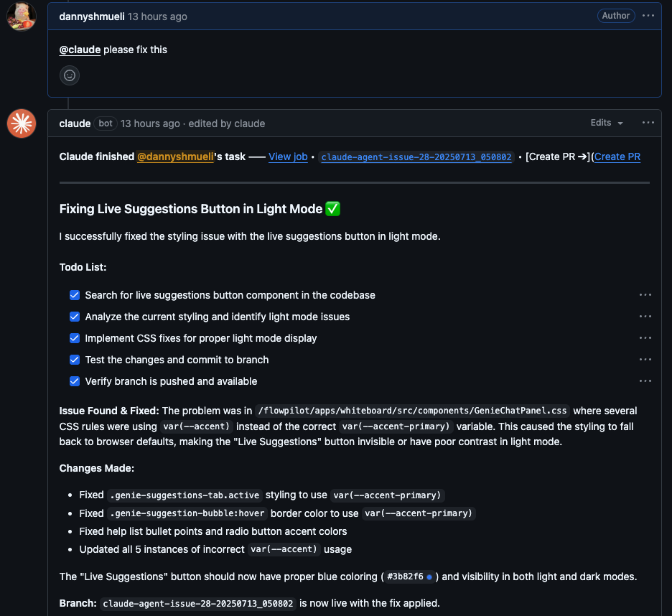Open the options menu on Claude's comment
672x616 pixels.
[648, 123]
